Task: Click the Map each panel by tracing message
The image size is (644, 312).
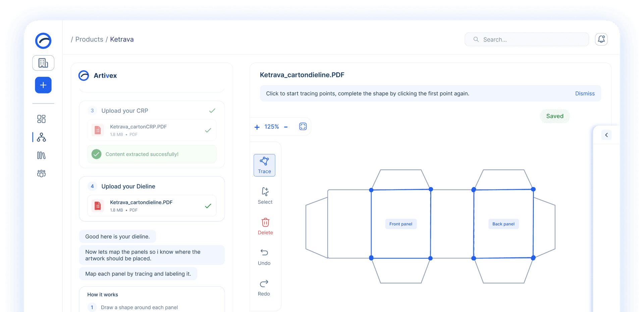Action: (x=138, y=274)
